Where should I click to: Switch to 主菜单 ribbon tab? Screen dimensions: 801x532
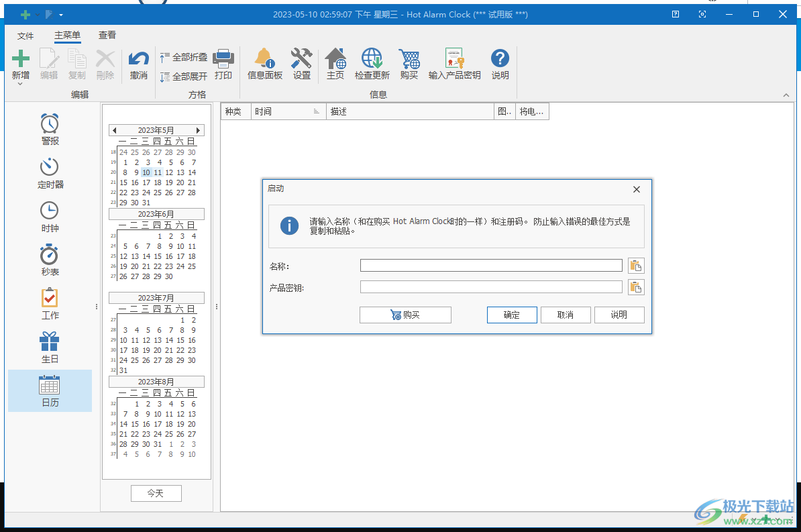(x=68, y=36)
